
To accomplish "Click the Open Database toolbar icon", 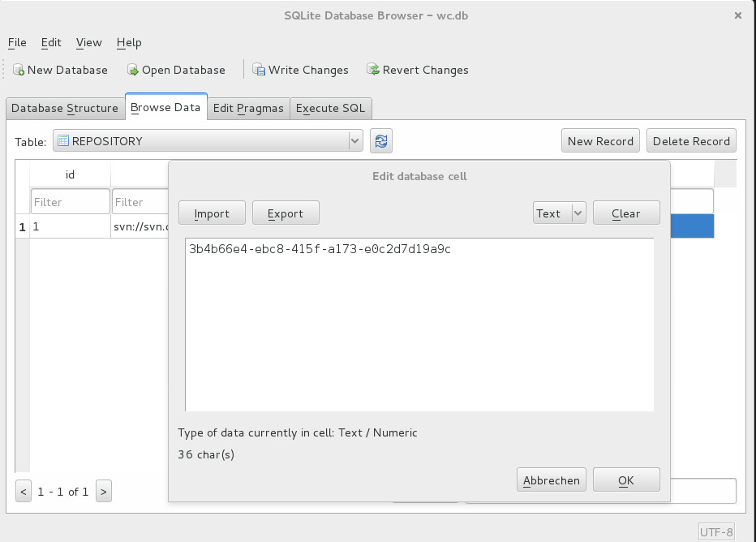I will point(133,71).
